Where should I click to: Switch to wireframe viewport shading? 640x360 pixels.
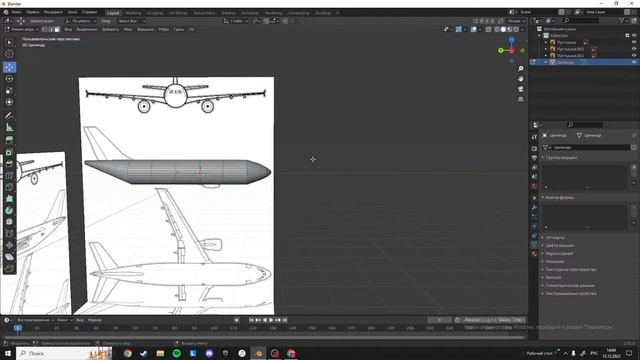(x=497, y=29)
